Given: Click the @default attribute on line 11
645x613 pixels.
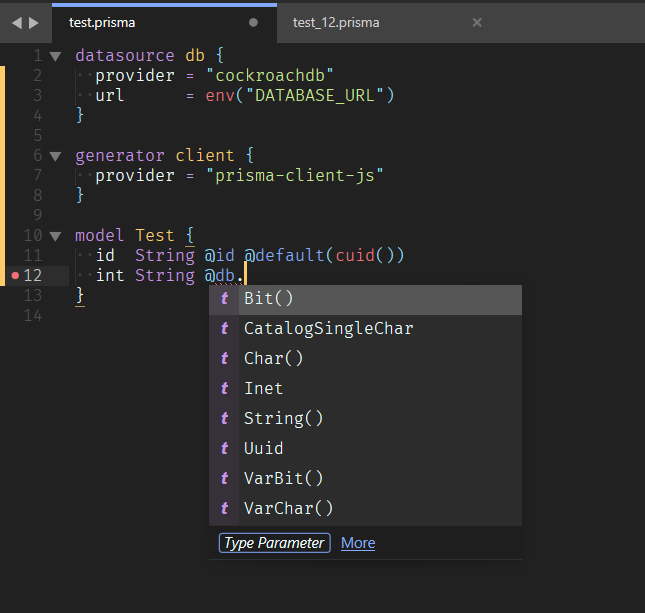Looking at the screenshot, I should click(284, 255).
